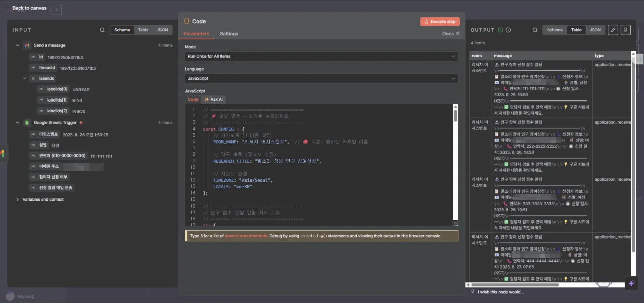Click the code editor expand corner icon

(x=455, y=223)
